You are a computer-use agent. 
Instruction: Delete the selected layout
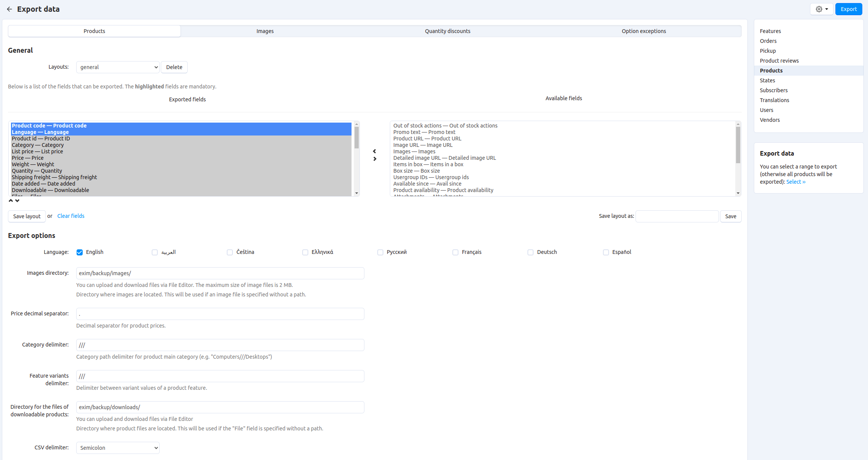click(x=174, y=67)
